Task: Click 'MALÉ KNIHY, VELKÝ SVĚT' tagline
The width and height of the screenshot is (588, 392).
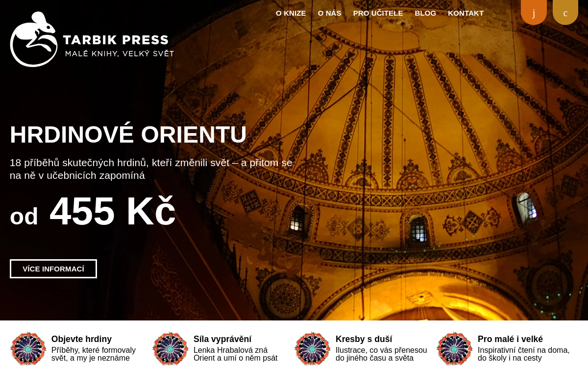Action: pos(120,53)
